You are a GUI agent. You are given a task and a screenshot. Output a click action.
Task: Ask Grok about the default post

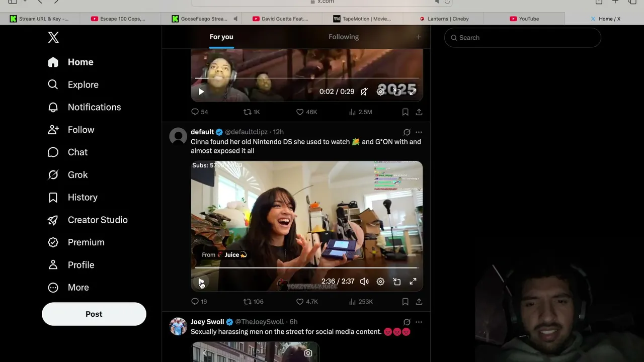click(x=407, y=132)
